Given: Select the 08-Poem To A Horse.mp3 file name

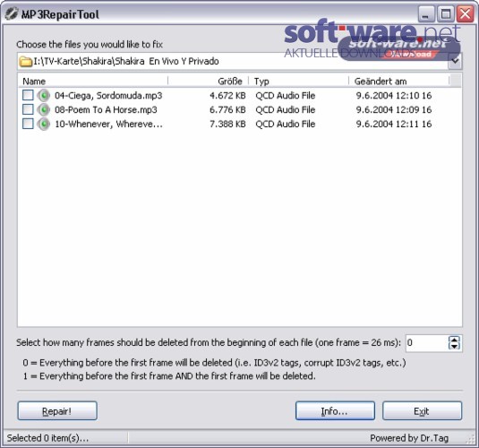Looking at the screenshot, I should [x=106, y=110].
